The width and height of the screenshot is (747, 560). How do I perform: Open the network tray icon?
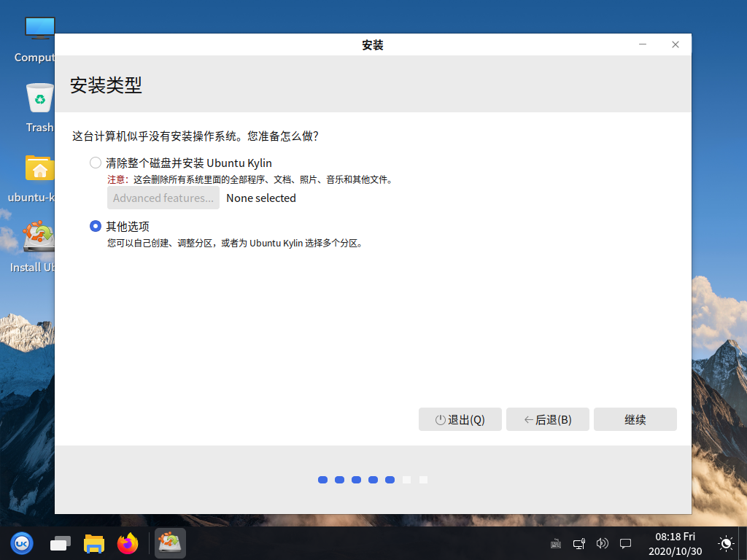pos(579,543)
